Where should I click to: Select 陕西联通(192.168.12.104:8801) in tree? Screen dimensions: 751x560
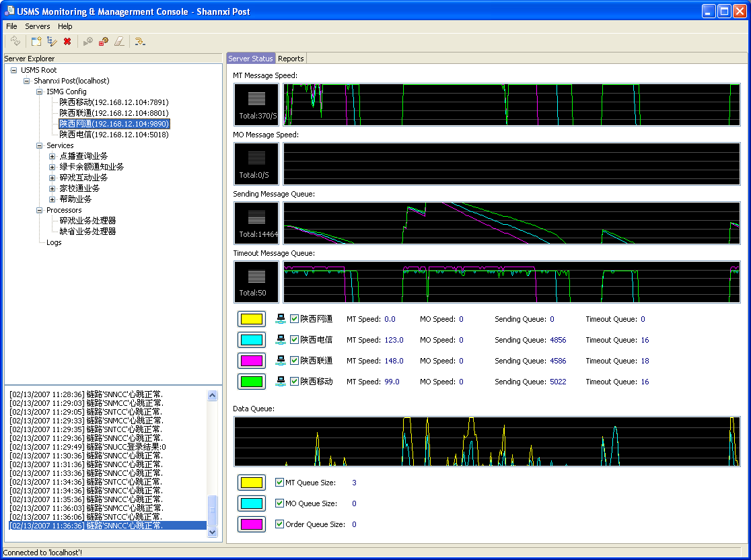click(x=114, y=113)
